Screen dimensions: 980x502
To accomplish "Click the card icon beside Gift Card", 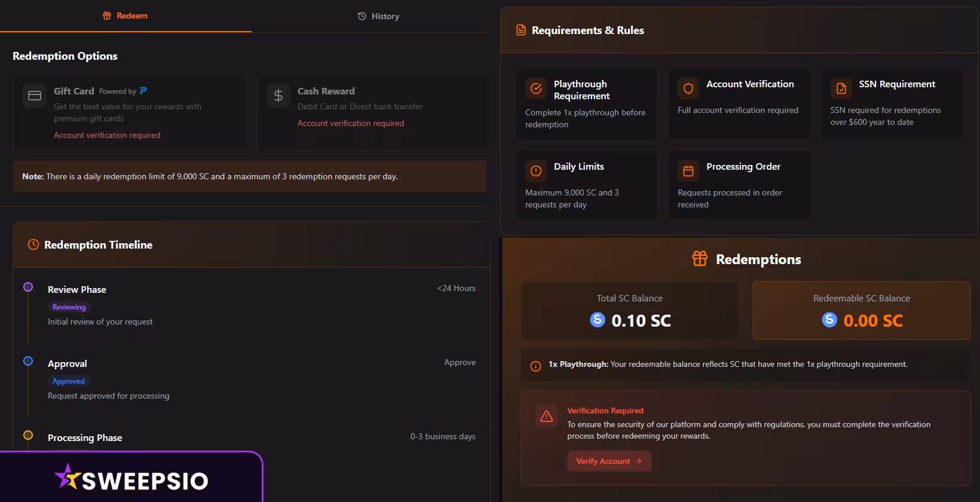I will 35,96.
